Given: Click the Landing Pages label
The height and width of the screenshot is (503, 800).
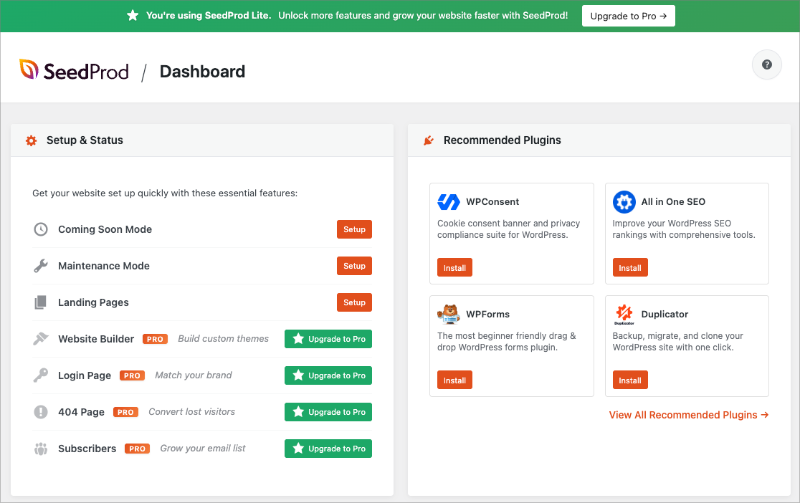Looking at the screenshot, I should (93, 303).
